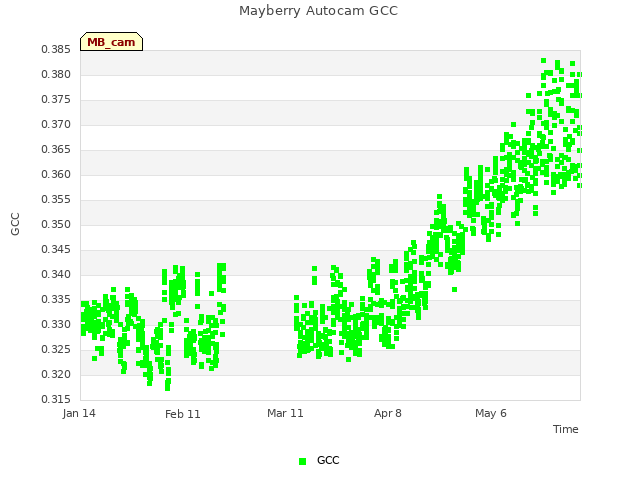Click the MB_cam series tab label

coord(111,42)
